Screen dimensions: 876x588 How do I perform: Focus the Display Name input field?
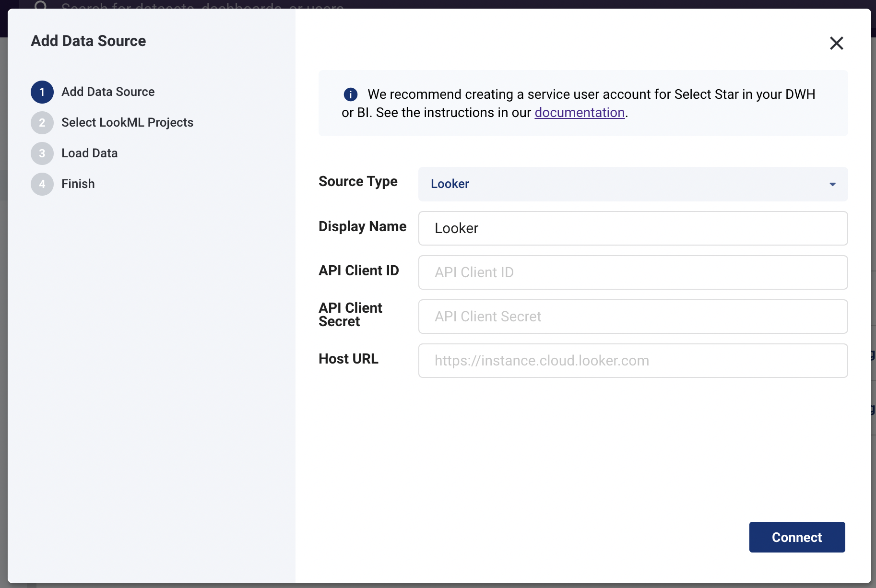click(633, 228)
